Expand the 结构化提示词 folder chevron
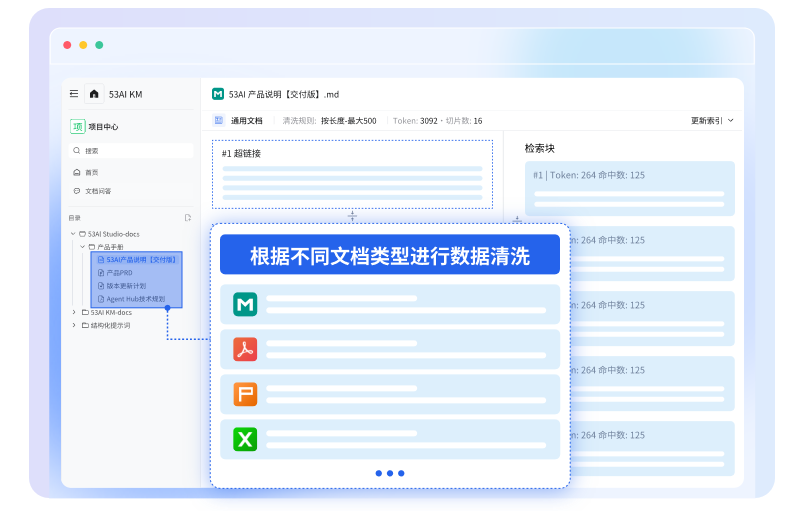The image size is (805, 520). pos(74,325)
